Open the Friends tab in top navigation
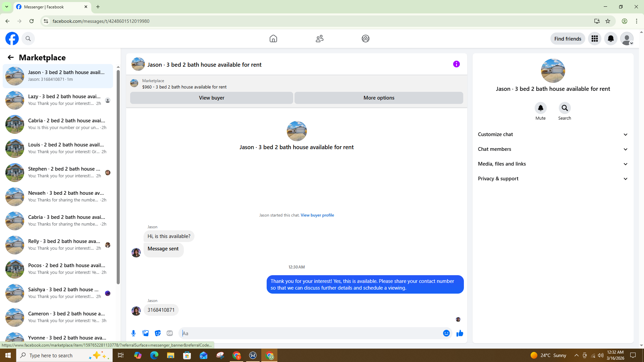The height and width of the screenshot is (362, 644). tap(319, 39)
